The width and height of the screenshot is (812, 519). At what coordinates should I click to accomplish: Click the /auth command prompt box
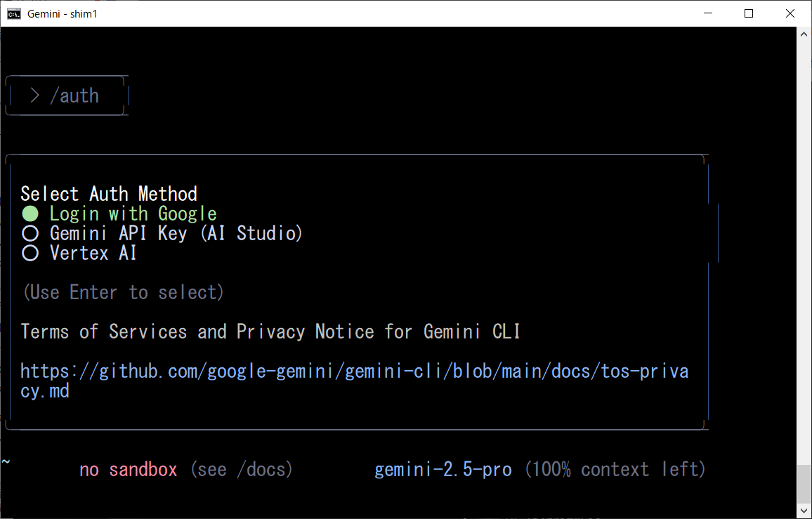coord(67,96)
